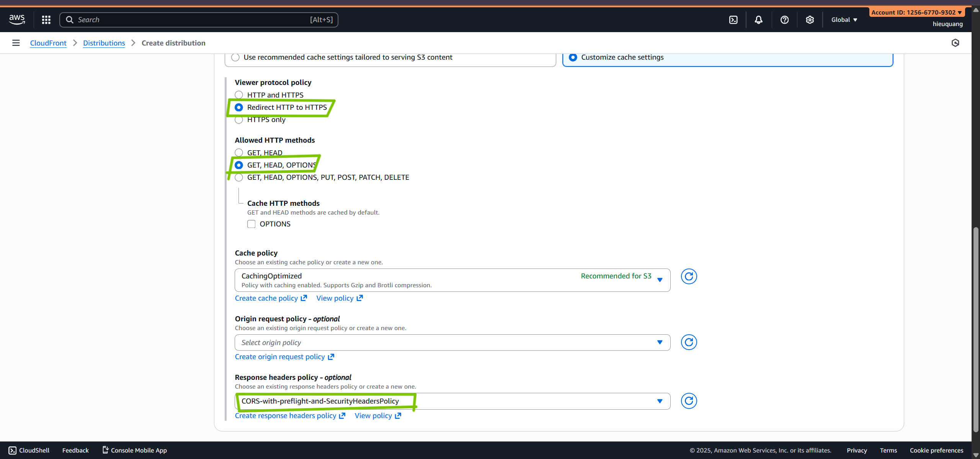Screen dimensions: 980x459
Task: Expand the Global region selector
Action: 844,20
